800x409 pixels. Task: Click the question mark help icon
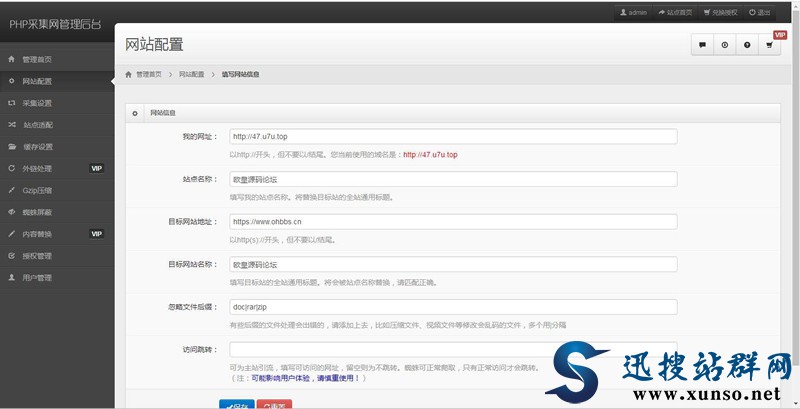click(x=747, y=45)
